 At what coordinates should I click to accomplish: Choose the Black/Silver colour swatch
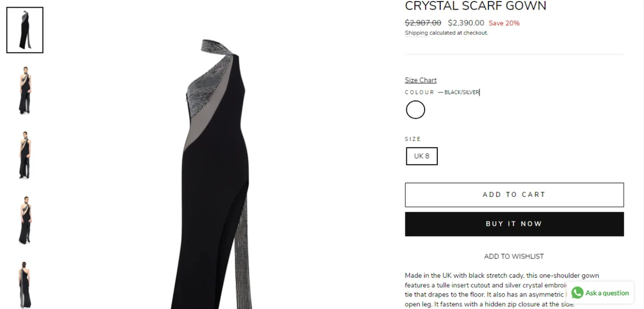click(x=415, y=110)
